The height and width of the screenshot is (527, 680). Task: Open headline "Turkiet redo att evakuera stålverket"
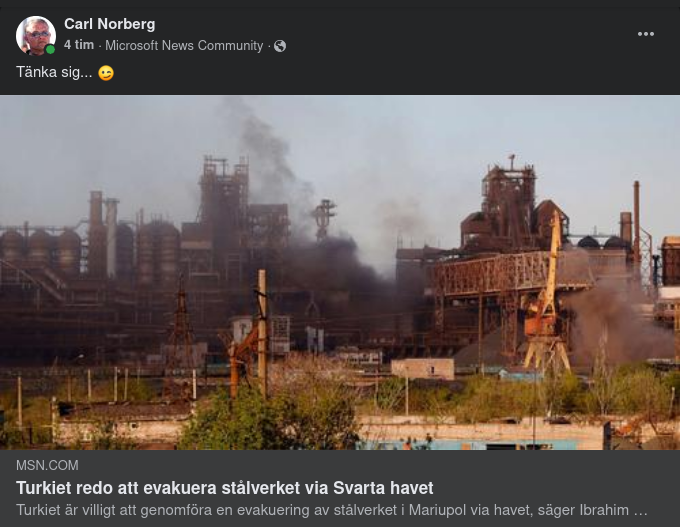pos(225,488)
